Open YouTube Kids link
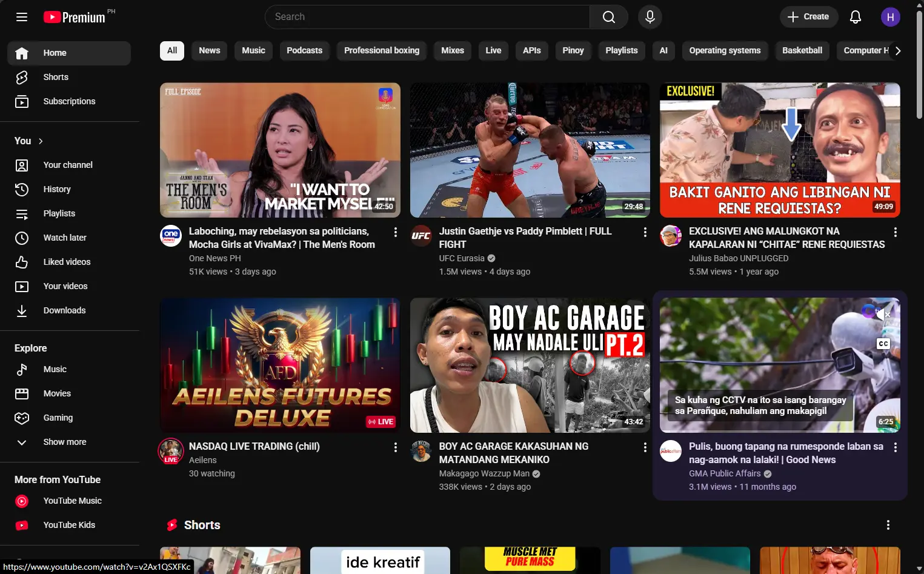This screenshot has height=574, width=924. tap(69, 526)
